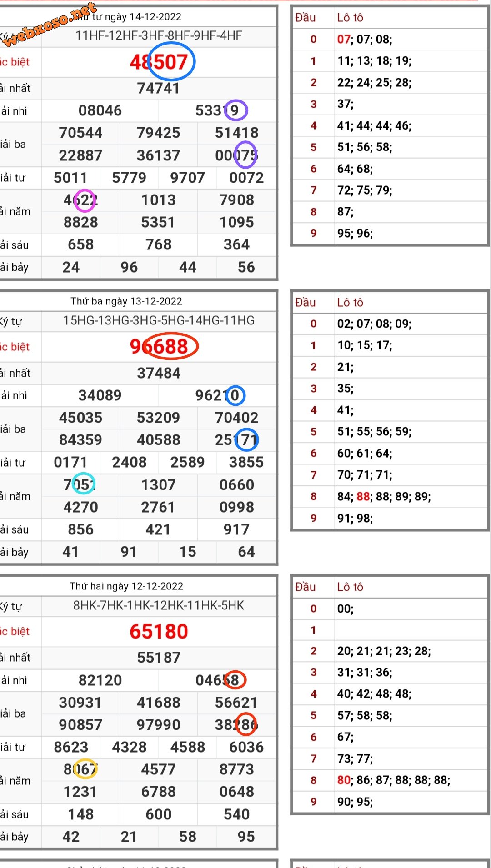
Task: Select fourth prize number 5011
Action: (70, 178)
